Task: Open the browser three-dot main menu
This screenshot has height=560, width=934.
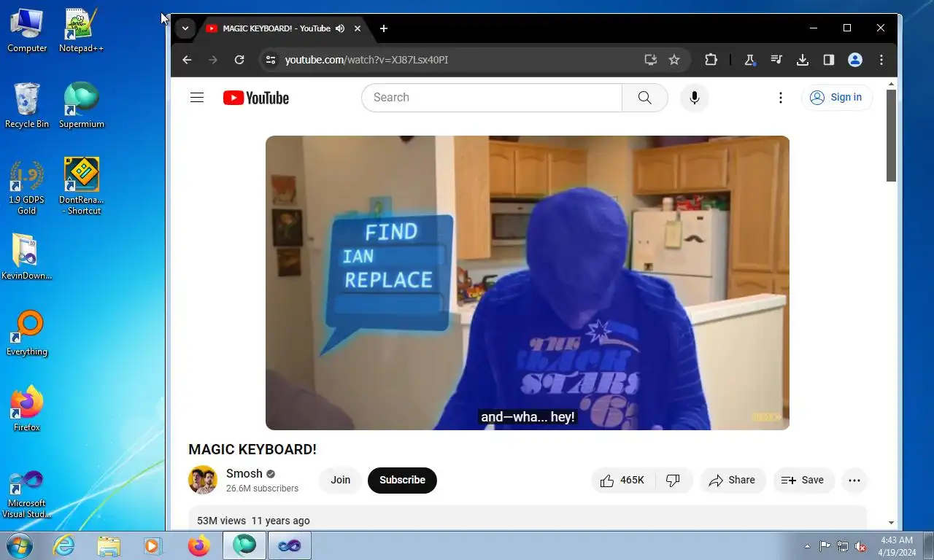Action: click(x=881, y=60)
